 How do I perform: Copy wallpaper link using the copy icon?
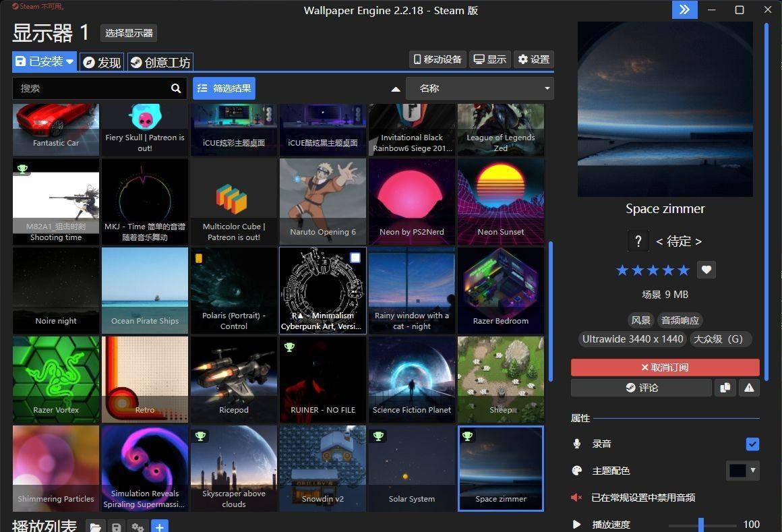(x=725, y=388)
